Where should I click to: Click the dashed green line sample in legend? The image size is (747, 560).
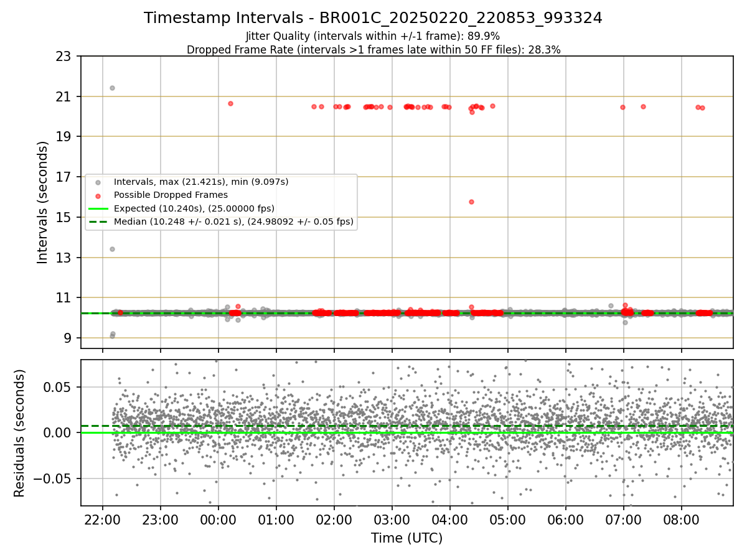[98, 222]
